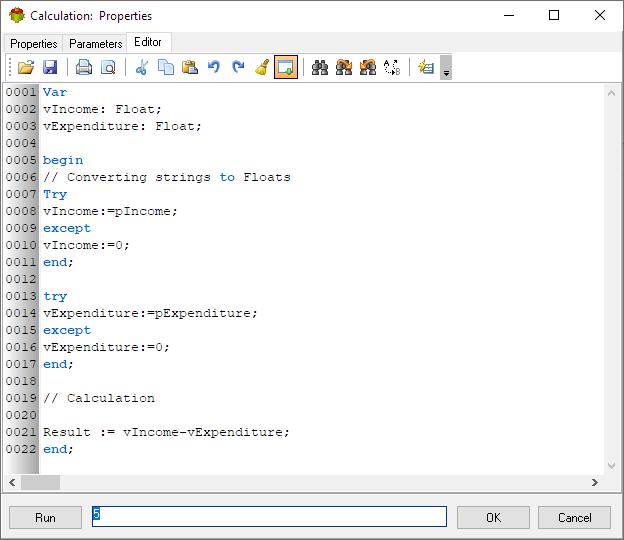
Task: Print the code using the printer icon
Action: (84, 67)
